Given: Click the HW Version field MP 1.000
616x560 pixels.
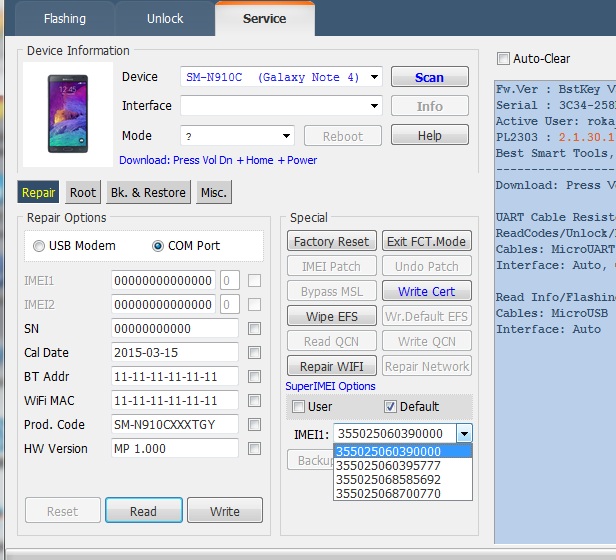Looking at the screenshot, I should click(175, 448).
